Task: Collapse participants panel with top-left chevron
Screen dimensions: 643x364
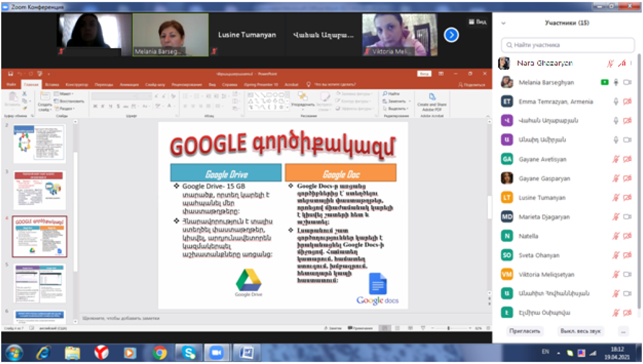Action: [x=504, y=23]
